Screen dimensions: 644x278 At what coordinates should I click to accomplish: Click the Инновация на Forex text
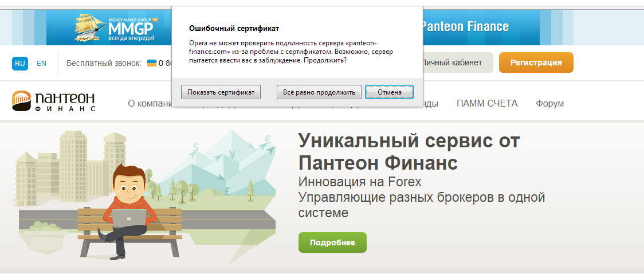[360, 182]
